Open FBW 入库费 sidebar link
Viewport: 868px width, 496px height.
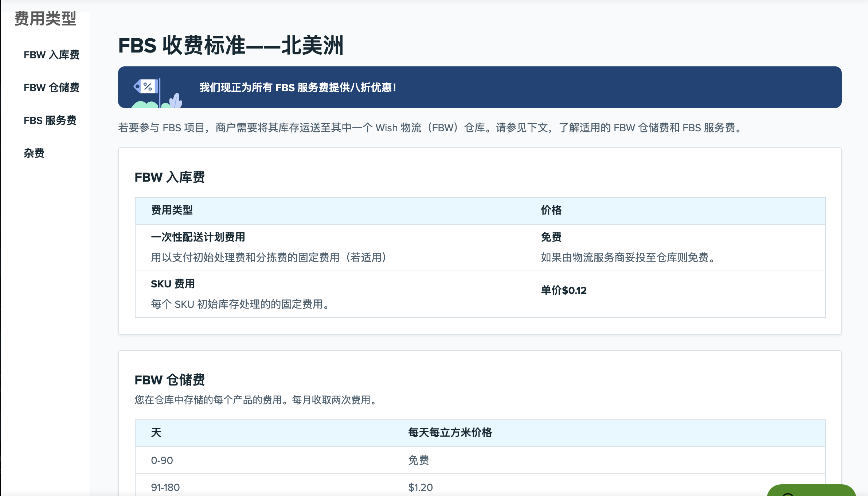51,55
